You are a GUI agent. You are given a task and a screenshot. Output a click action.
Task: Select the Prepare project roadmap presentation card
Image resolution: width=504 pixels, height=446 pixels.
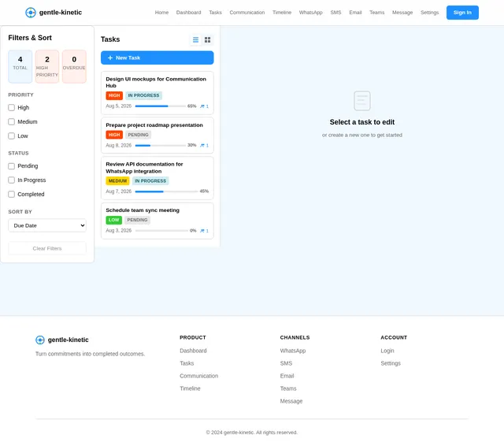(157, 136)
